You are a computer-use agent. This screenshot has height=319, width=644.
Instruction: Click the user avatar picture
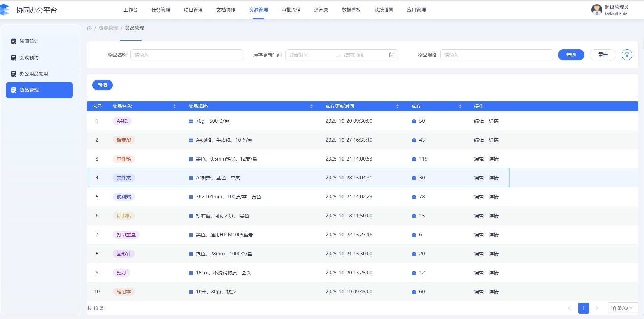coord(597,10)
